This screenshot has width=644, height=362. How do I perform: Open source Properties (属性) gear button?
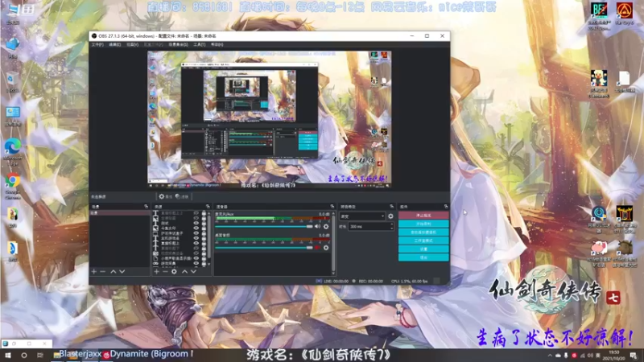165,196
